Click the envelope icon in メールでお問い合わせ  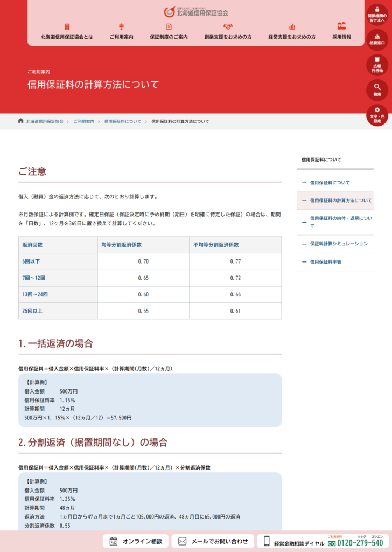point(182,541)
